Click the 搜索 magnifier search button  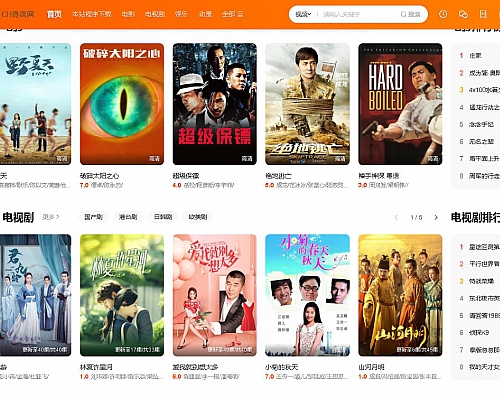coord(410,14)
